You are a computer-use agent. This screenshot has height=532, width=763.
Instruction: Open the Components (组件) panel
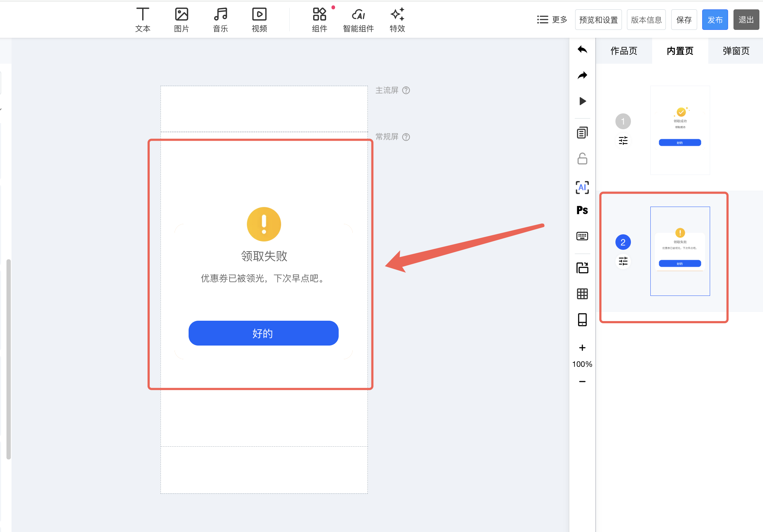319,20
